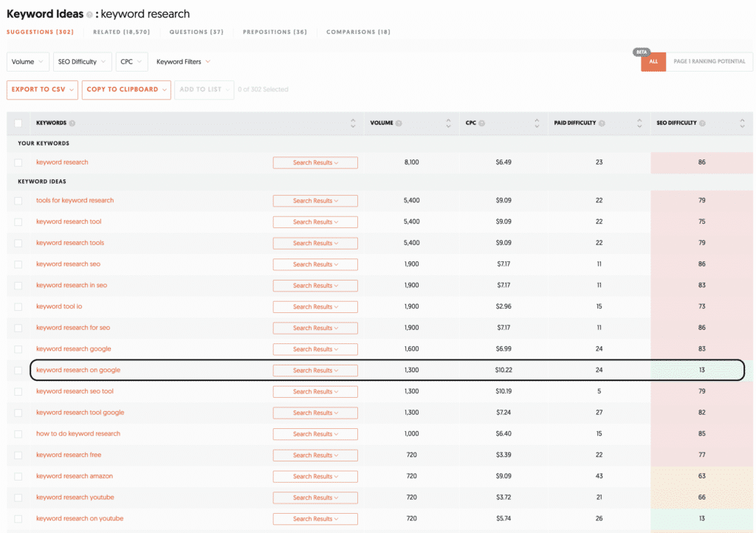
Task: Expand the SEO Difficulty filter dropdown
Action: pyautogui.click(x=82, y=62)
